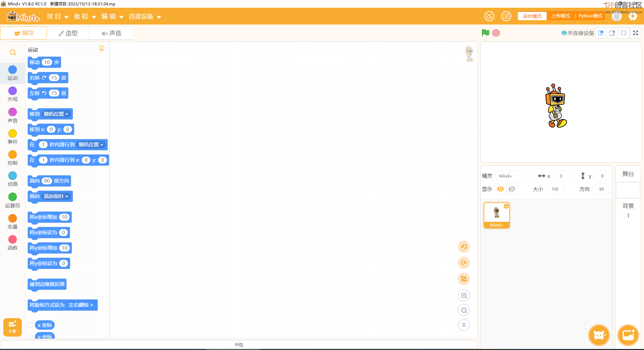Click the 未连接设备 device status

578,33
